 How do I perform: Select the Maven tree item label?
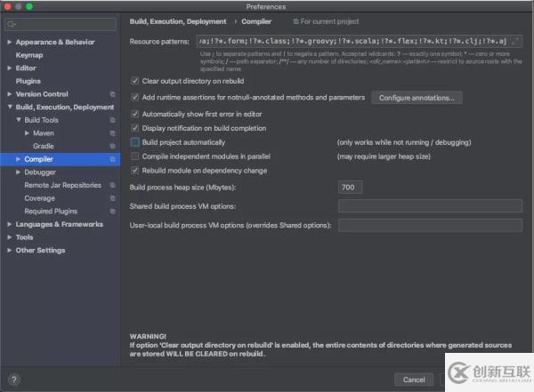(x=44, y=133)
